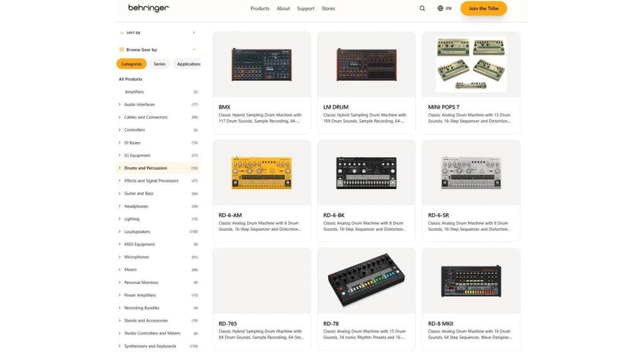Expand the Guitar and Bass chevron

pyautogui.click(x=119, y=194)
